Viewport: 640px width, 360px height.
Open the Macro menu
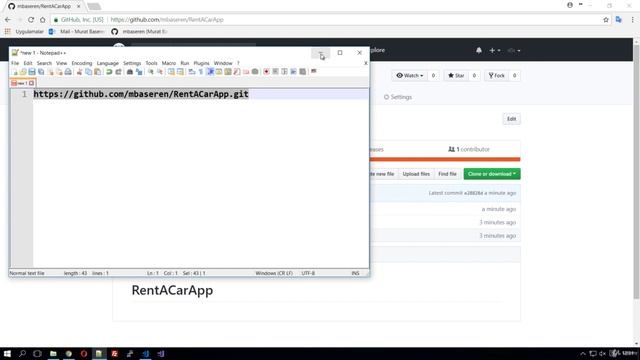(169, 63)
